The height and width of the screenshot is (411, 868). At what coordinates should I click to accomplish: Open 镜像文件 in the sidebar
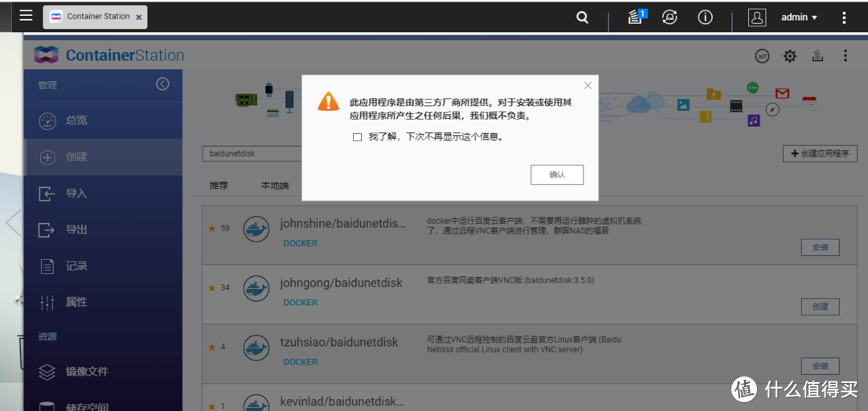click(103, 372)
